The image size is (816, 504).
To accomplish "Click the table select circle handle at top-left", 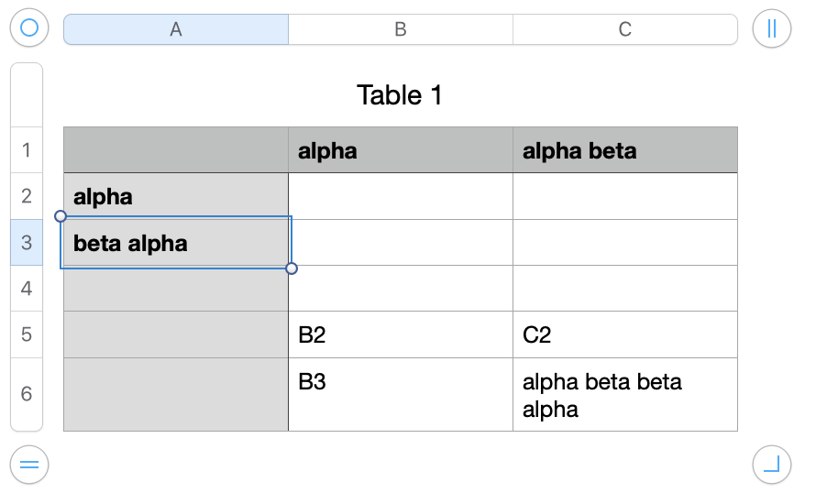I will pyautogui.click(x=29, y=28).
